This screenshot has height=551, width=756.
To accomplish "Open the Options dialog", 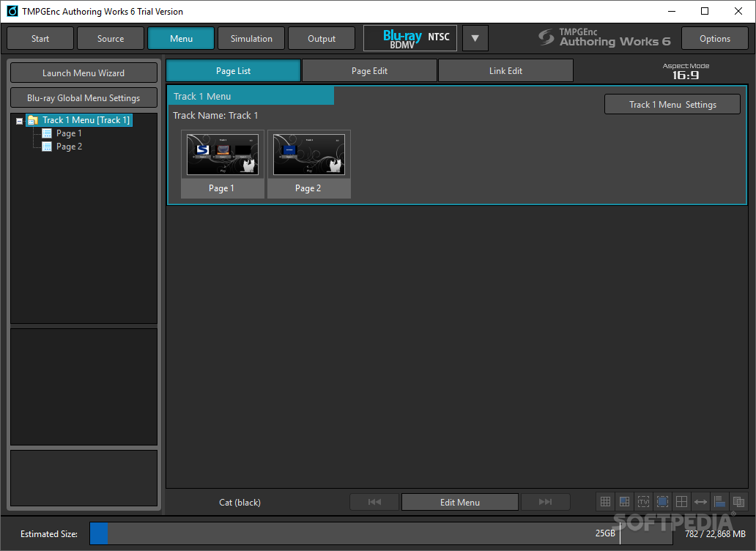I will click(x=714, y=38).
